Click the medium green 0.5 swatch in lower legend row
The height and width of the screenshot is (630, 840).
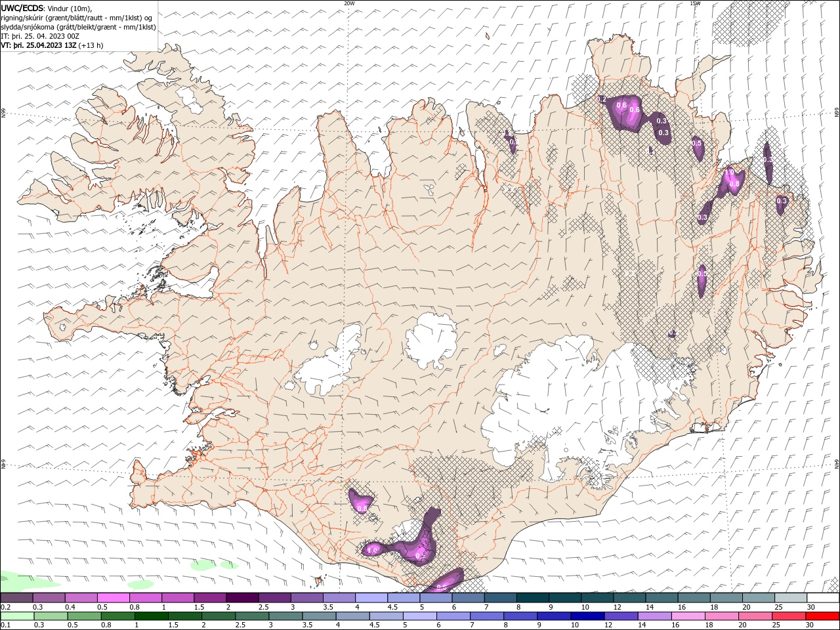(84, 616)
